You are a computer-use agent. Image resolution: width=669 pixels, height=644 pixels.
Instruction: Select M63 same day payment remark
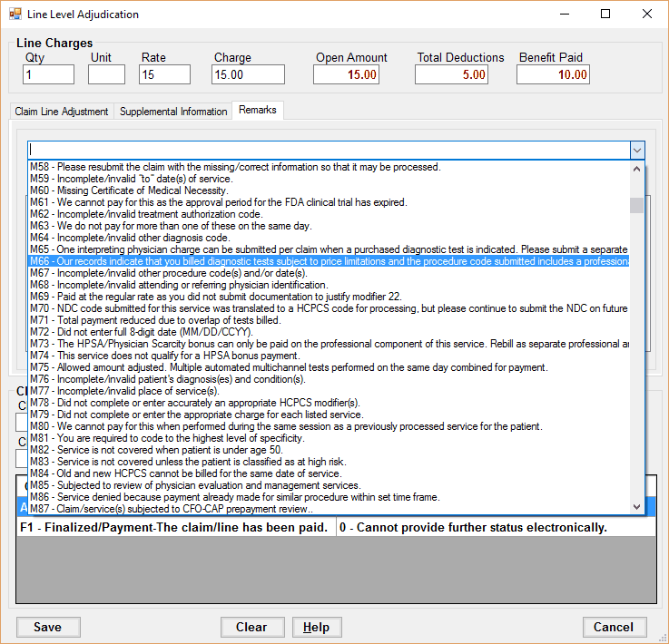tap(171, 226)
